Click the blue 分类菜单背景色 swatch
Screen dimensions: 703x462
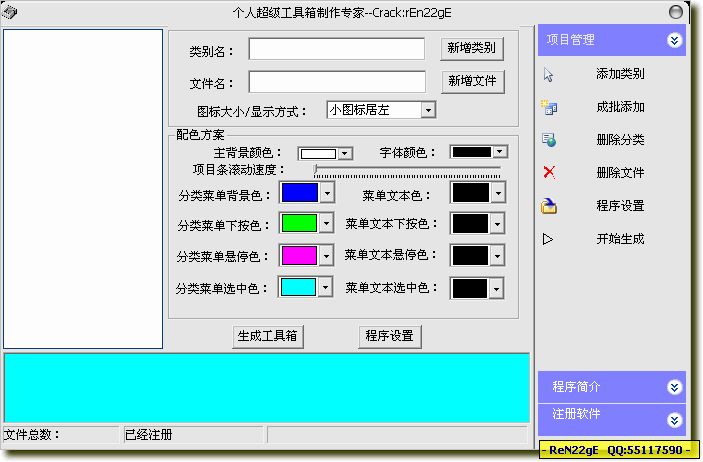pos(299,192)
